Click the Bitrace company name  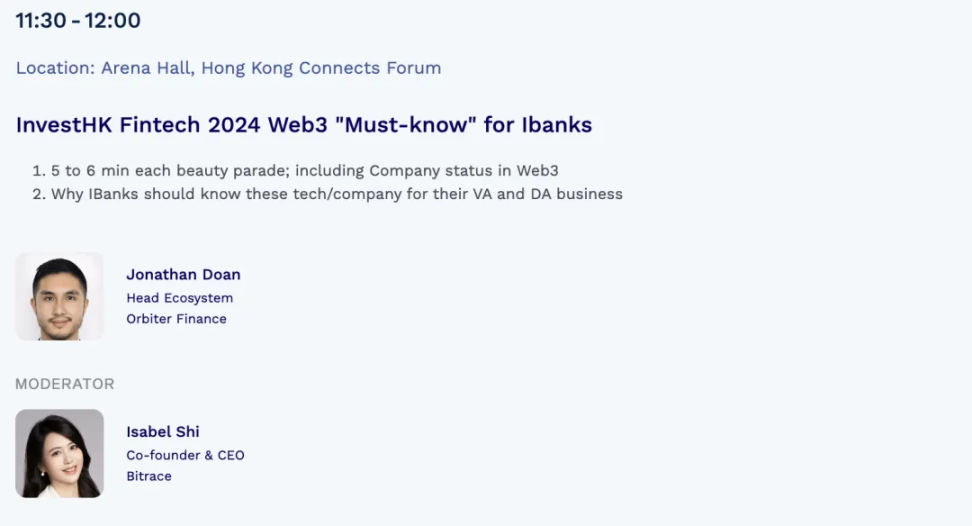[x=149, y=476]
